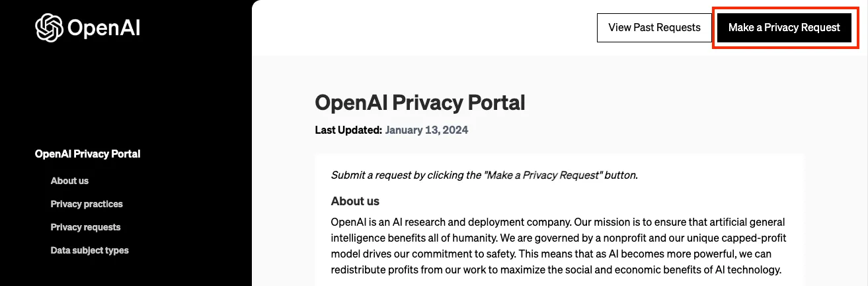The height and width of the screenshot is (286, 868).
Task: Jump to Privacy requests section link
Action: pos(85,227)
